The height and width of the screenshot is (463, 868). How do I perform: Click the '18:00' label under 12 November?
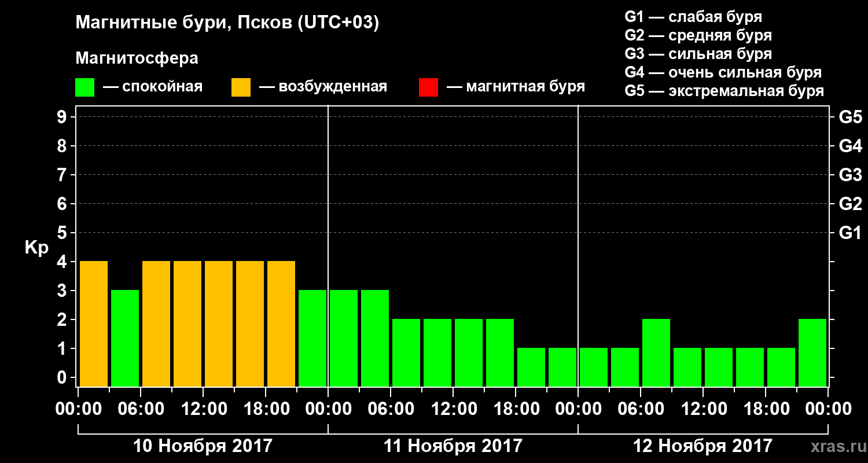point(766,409)
